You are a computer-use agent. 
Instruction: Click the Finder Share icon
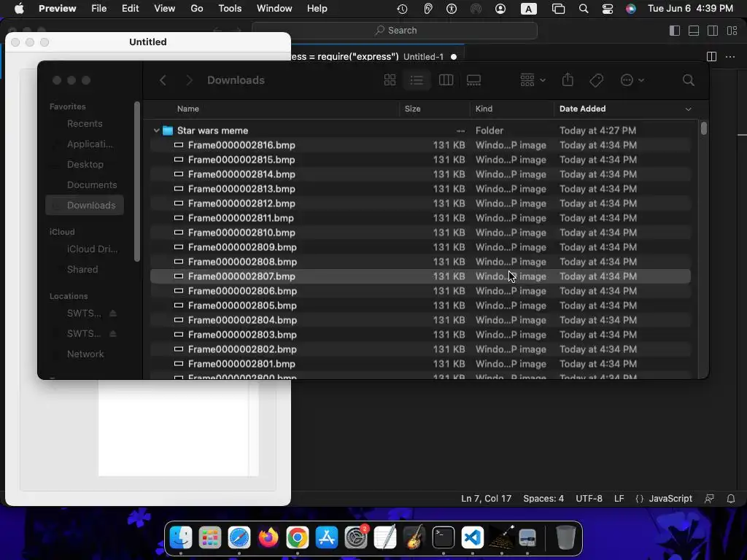point(568,80)
